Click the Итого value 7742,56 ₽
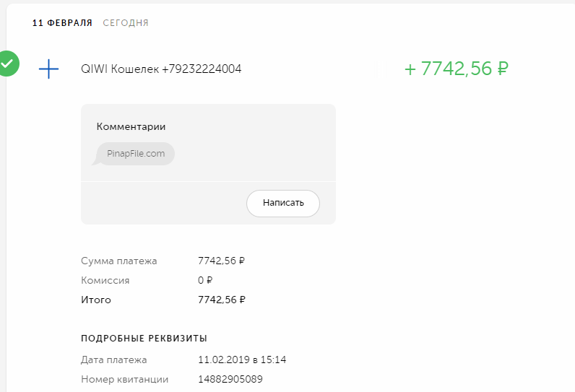The width and height of the screenshot is (575, 392). point(221,300)
